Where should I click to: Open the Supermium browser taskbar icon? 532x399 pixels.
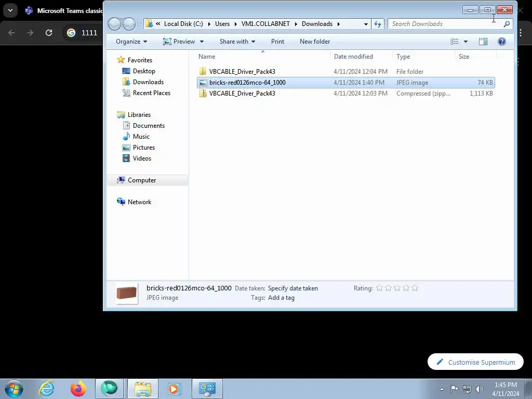click(x=109, y=389)
